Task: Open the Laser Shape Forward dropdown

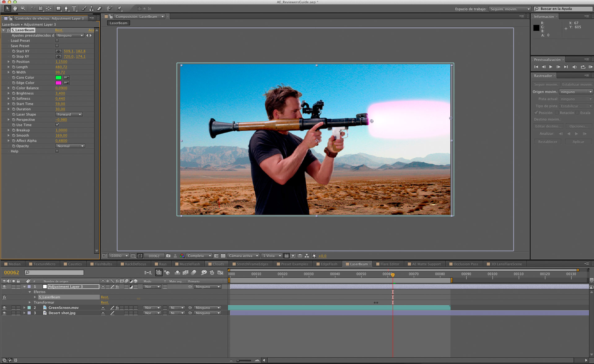Action: 69,114
